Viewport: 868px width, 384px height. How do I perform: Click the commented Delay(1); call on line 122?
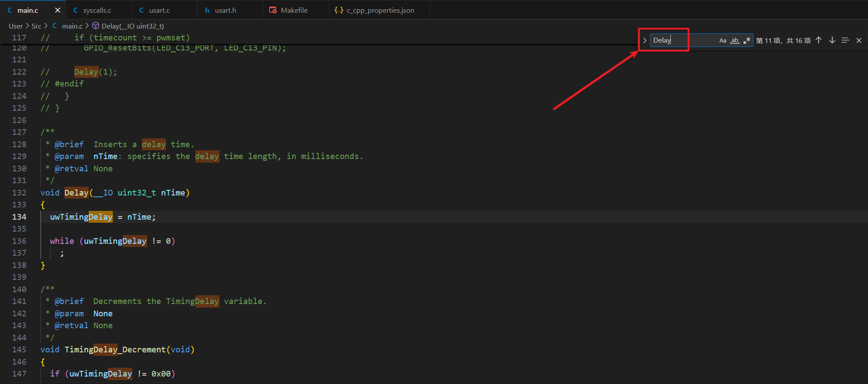click(x=95, y=72)
